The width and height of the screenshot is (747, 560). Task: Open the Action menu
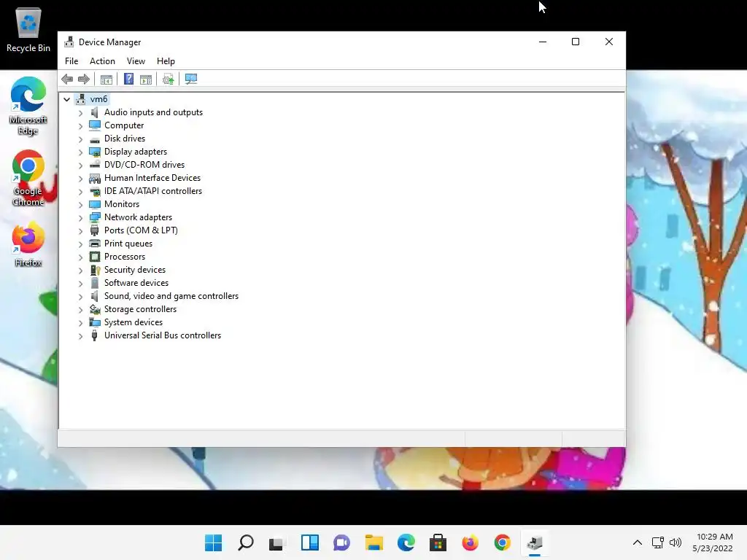[102, 61]
